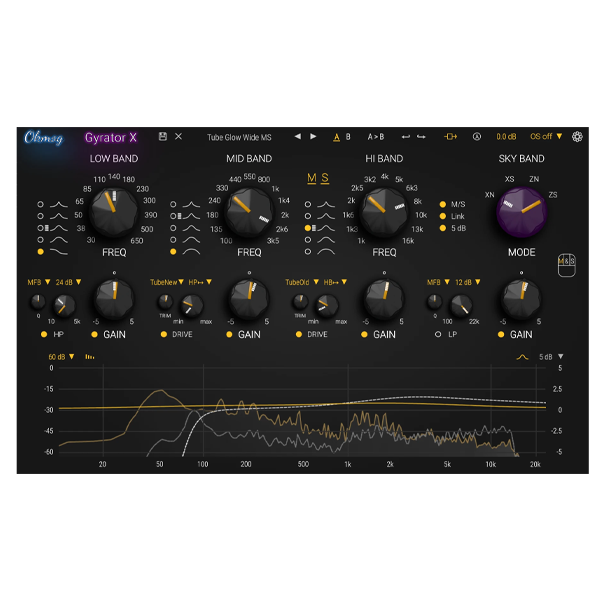Click the M&S badge icon
This screenshot has height=600, width=600.
pos(565,264)
